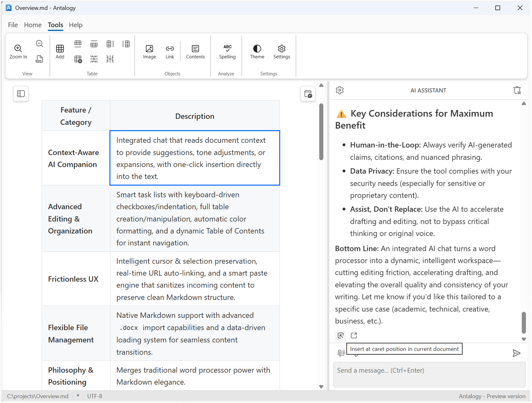Insert response at caret position icon
Viewport: 532px width, 403px height.
point(340,335)
